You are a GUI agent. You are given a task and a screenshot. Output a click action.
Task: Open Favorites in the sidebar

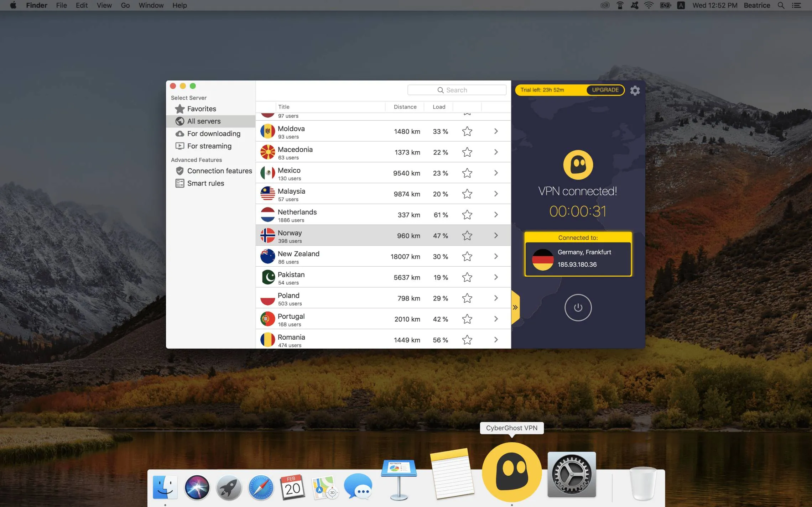click(201, 109)
